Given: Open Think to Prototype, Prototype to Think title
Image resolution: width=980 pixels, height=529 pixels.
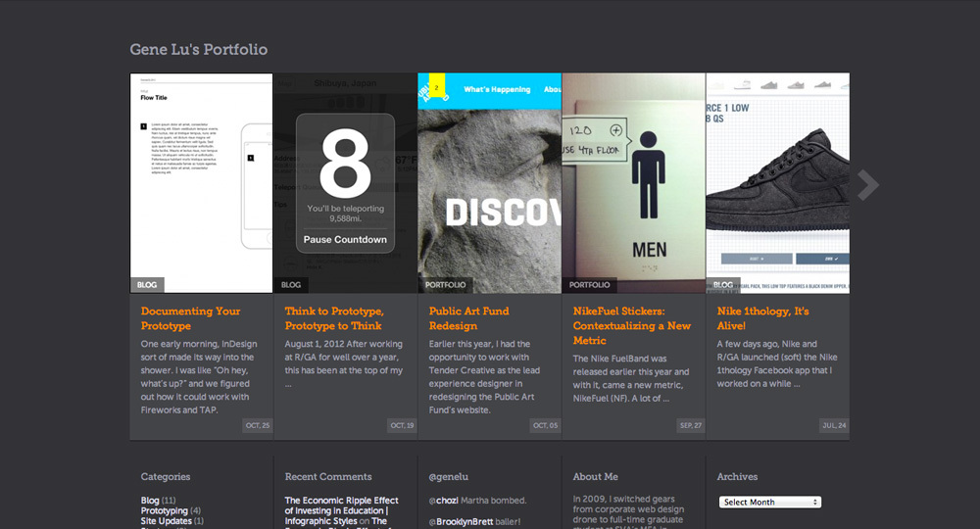Looking at the screenshot, I should (x=334, y=318).
